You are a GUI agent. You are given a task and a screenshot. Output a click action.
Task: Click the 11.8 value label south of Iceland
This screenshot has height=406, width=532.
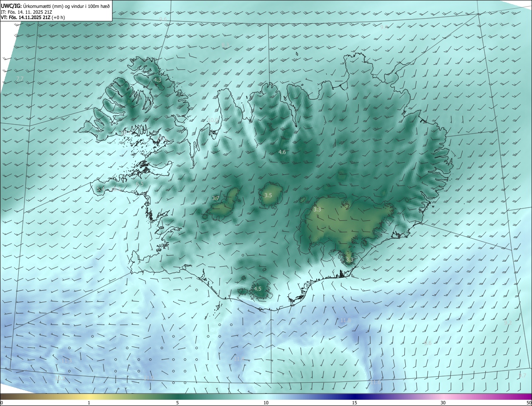tap(345, 320)
